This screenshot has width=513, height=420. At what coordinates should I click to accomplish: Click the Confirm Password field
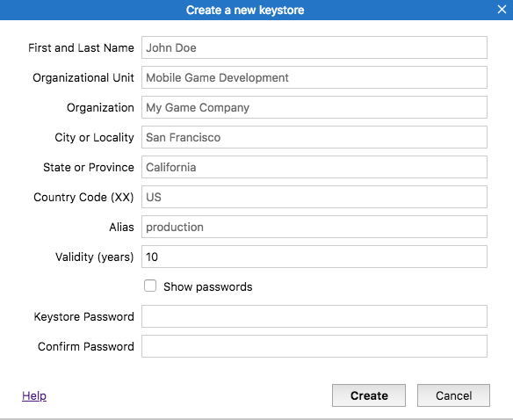(x=314, y=346)
